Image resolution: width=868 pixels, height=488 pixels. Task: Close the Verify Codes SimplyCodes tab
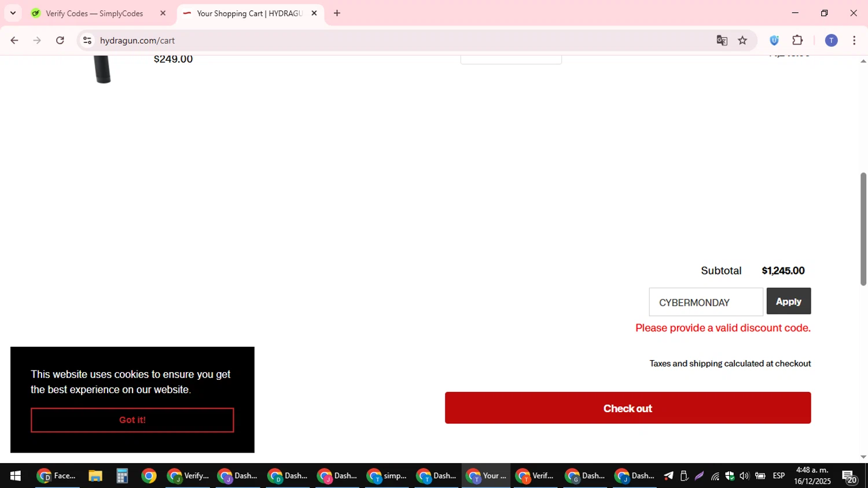point(163,13)
